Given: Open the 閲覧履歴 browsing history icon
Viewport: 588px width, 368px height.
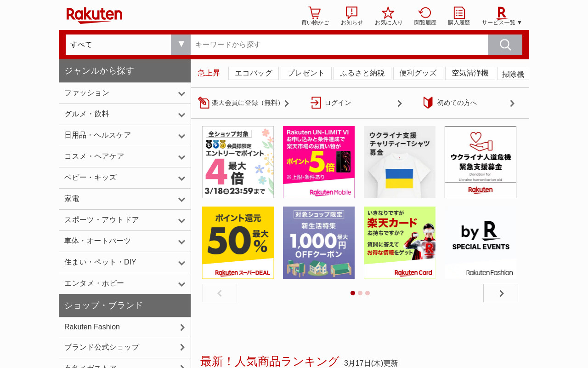Looking at the screenshot, I should tap(425, 13).
